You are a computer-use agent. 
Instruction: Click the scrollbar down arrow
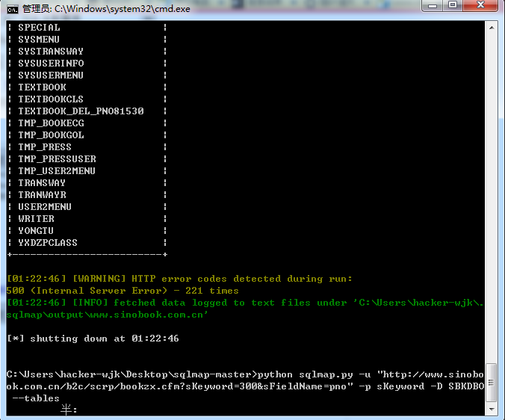coord(492,409)
